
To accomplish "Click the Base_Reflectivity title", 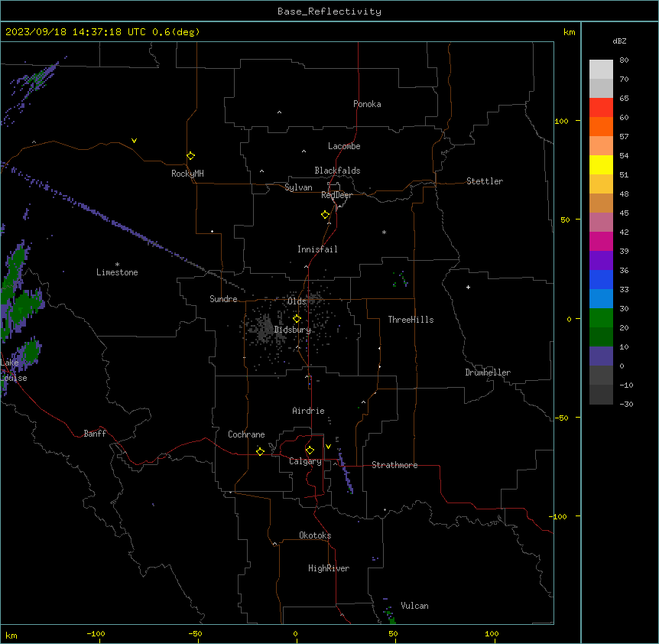I will click(329, 11).
